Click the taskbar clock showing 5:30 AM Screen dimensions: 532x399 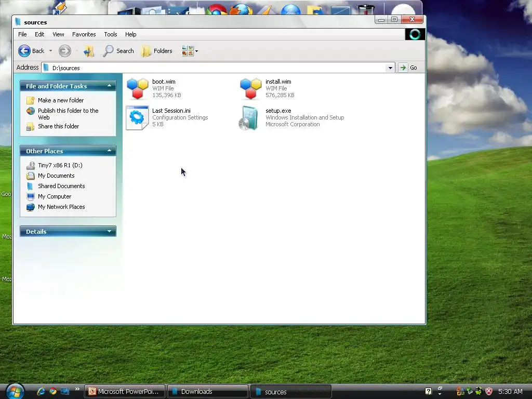510,392
